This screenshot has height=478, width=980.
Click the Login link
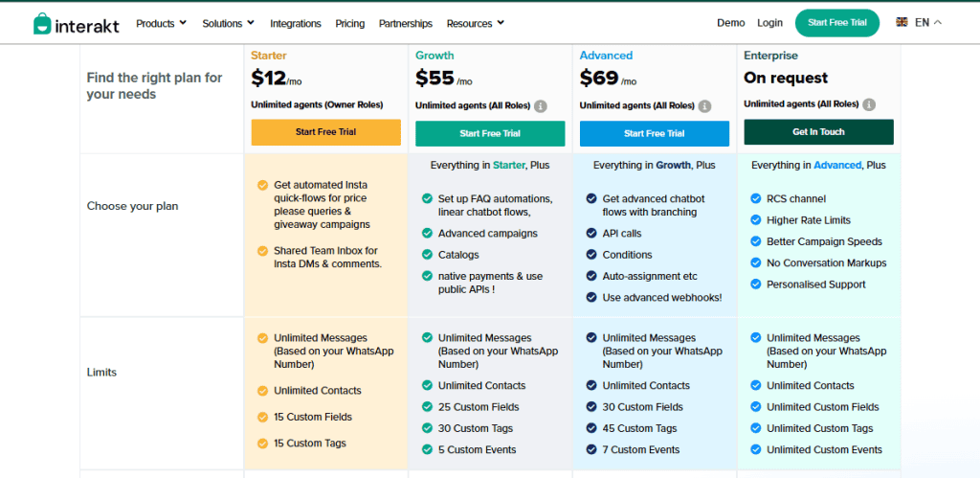(769, 23)
